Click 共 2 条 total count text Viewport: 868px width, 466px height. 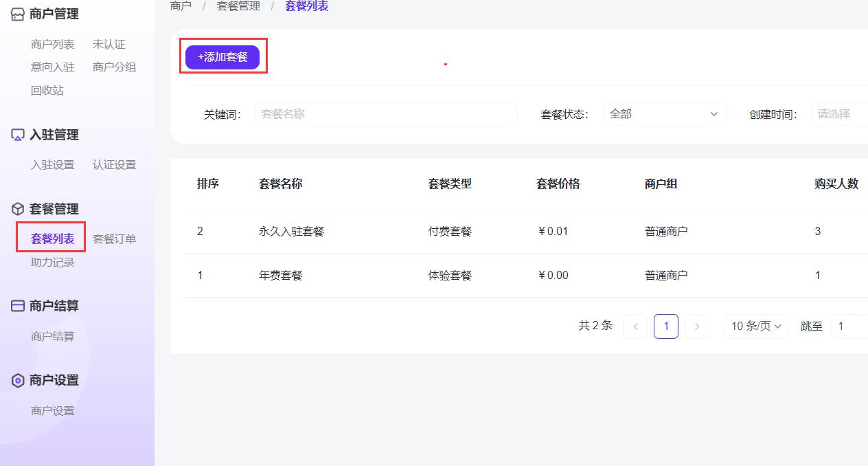coord(595,326)
